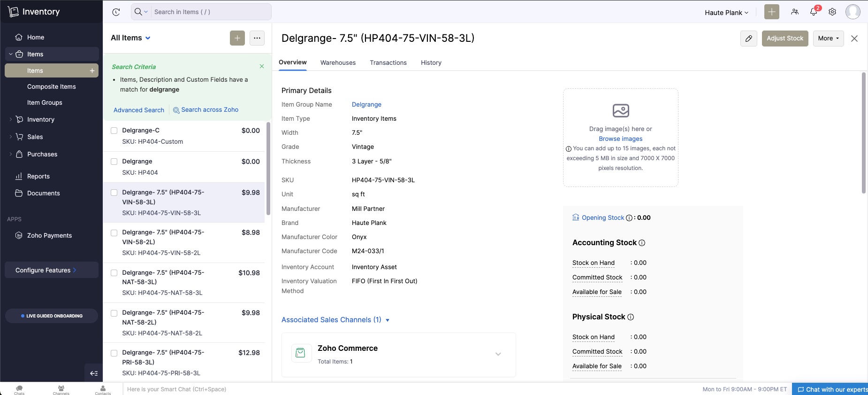Open Composite Items
The height and width of the screenshot is (395, 868).
(x=52, y=86)
